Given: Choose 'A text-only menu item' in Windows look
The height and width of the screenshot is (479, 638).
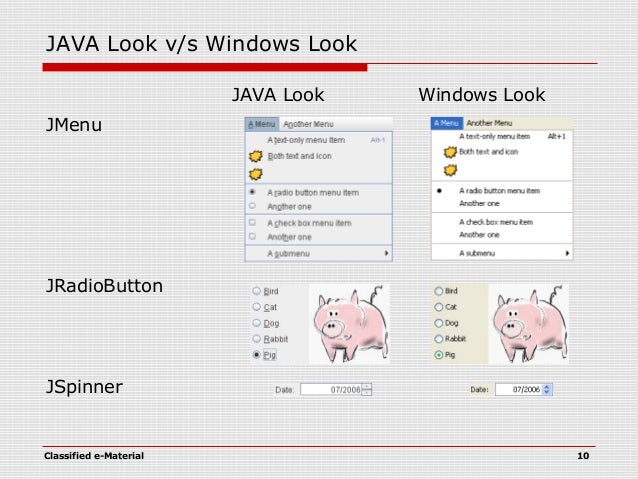Looking at the screenshot, I should pyautogui.click(x=502, y=137).
